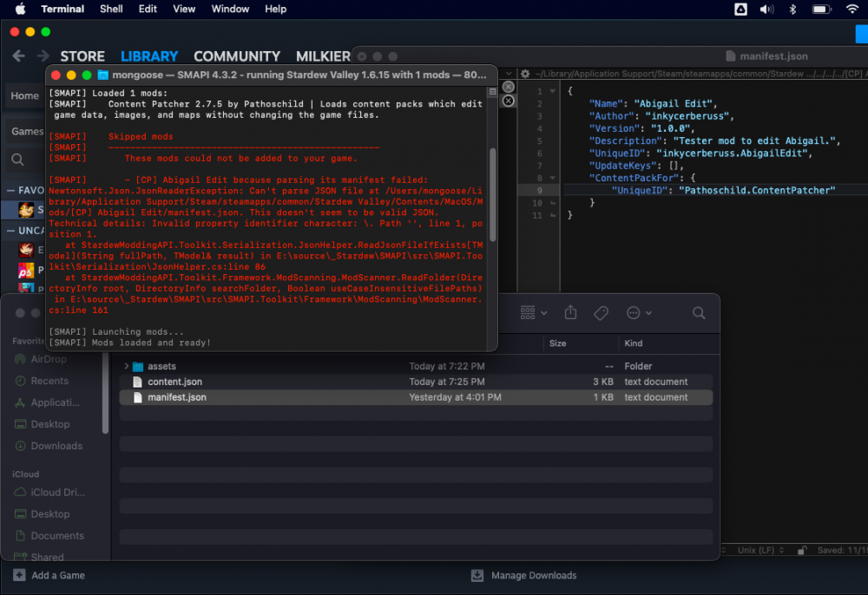The height and width of the screenshot is (595, 868).
Task: Switch to the COMMUNITY tab in Steam
Action: tap(236, 56)
